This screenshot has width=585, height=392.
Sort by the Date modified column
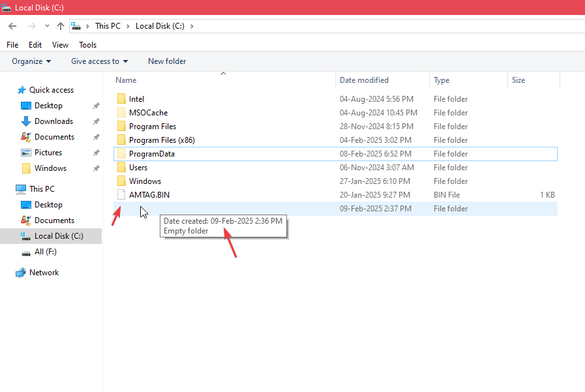364,80
